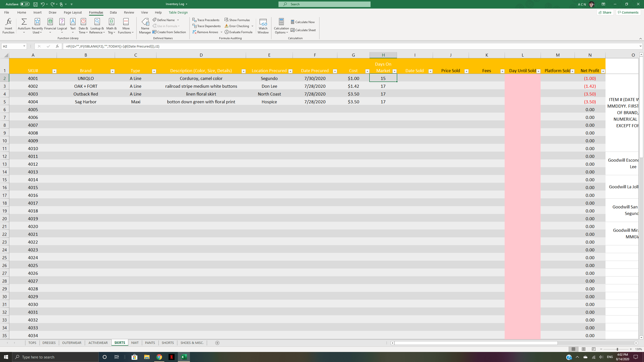The image size is (644, 362).
Task: Click Error Checking button
Action: (237, 26)
